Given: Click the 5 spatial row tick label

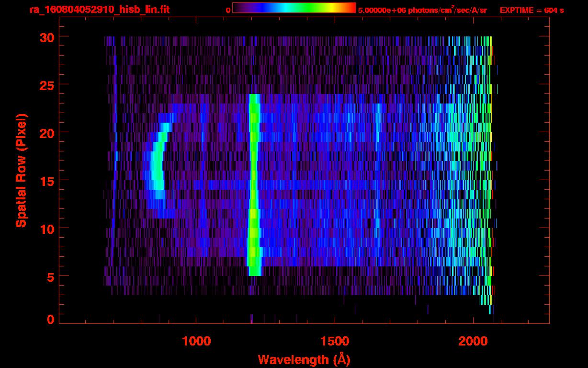Looking at the screenshot, I should (x=51, y=276).
